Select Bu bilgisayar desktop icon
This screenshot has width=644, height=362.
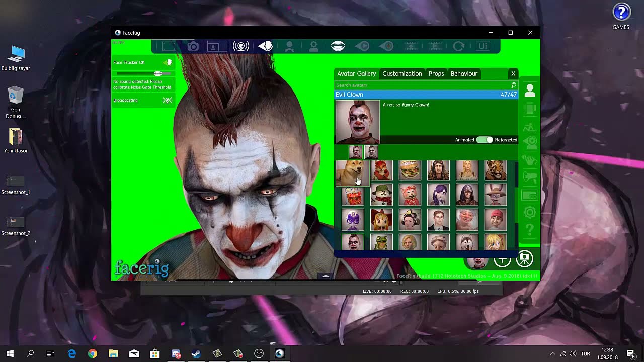coord(16,58)
